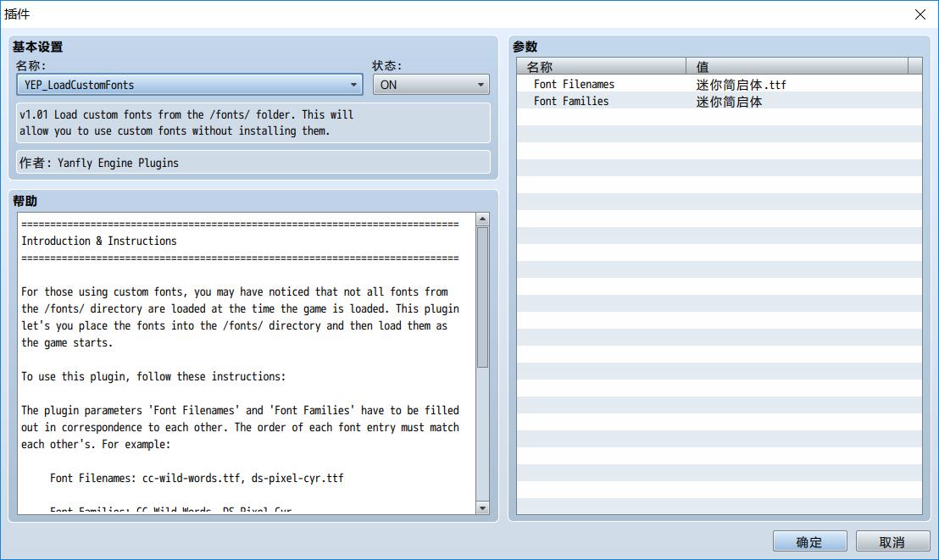Click the 值 column header in parameters
This screenshot has width=939, height=560.
(797, 66)
